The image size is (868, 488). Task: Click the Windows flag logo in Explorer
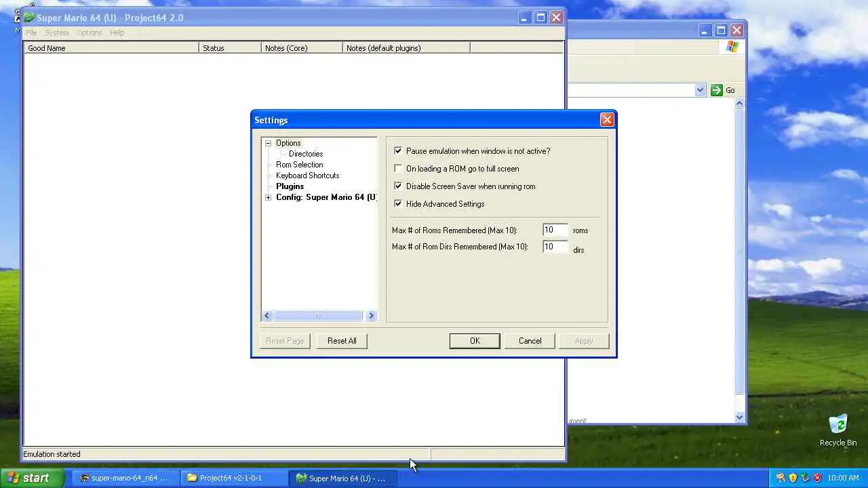point(732,47)
